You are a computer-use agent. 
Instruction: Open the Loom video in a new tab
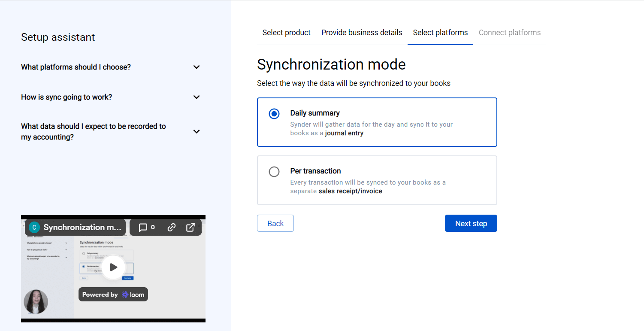(190, 227)
